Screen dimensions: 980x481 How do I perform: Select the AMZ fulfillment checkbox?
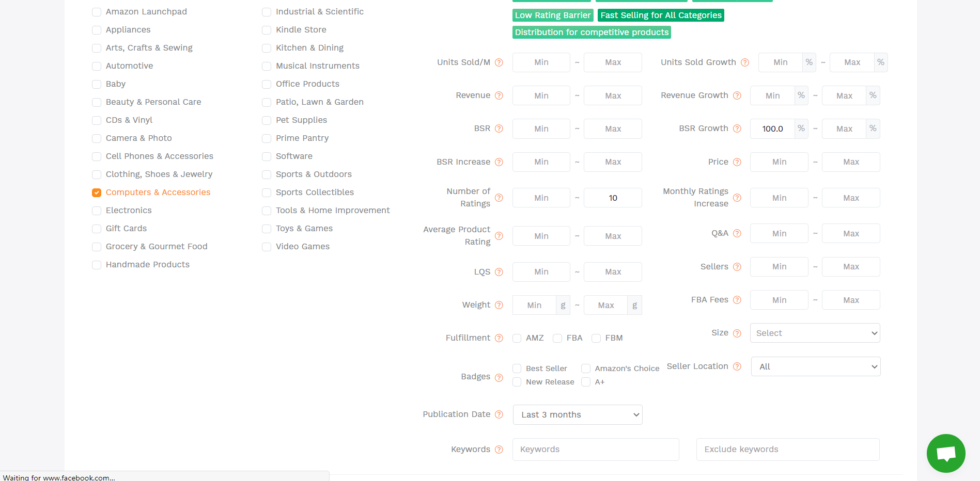click(517, 338)
